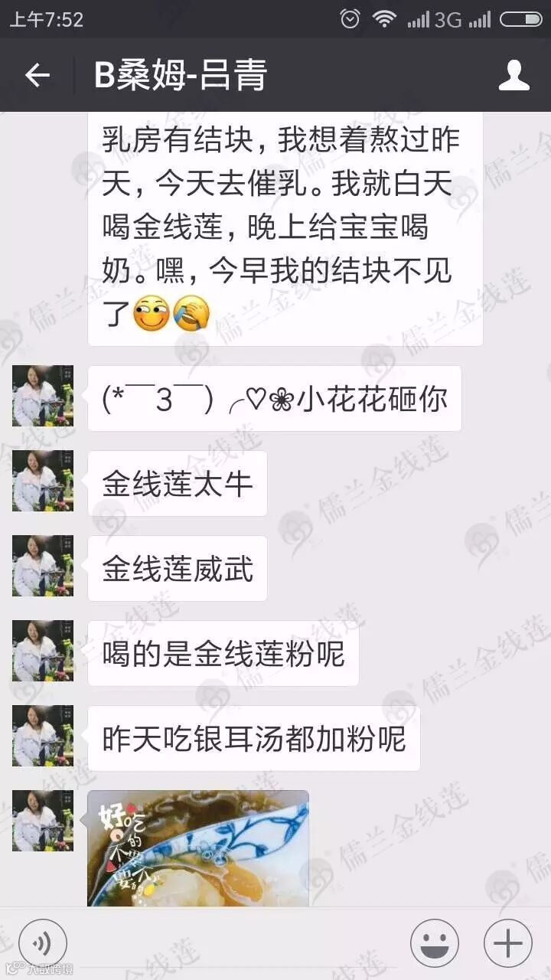This screenshot has height=980, width=551.
Task: Tap the battery status icon
Action: point(521,19)
